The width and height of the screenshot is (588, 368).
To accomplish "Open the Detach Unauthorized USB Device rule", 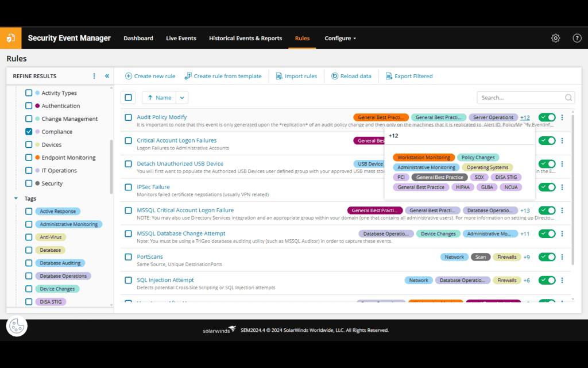I will (x=180, y=164).
